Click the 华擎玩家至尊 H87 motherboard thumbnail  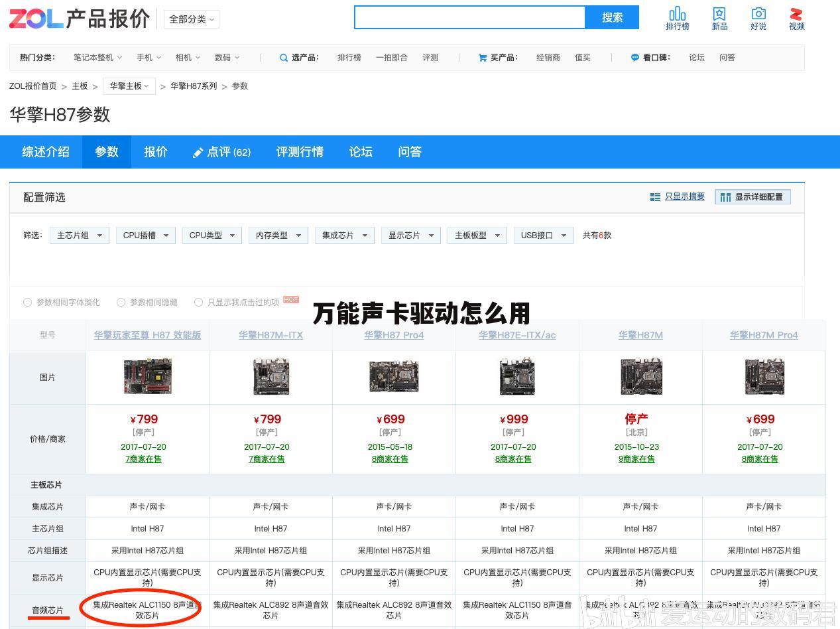[x=147, y=377]
